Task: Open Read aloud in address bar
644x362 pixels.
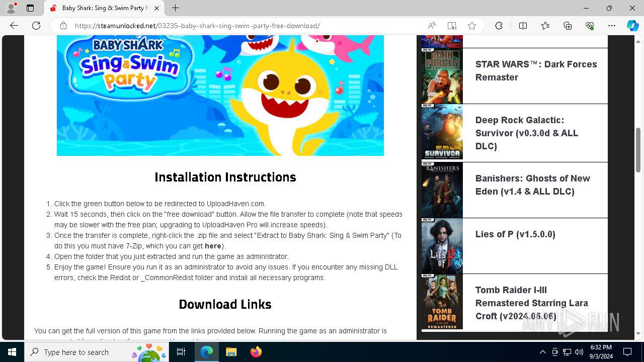Action: 432,26
